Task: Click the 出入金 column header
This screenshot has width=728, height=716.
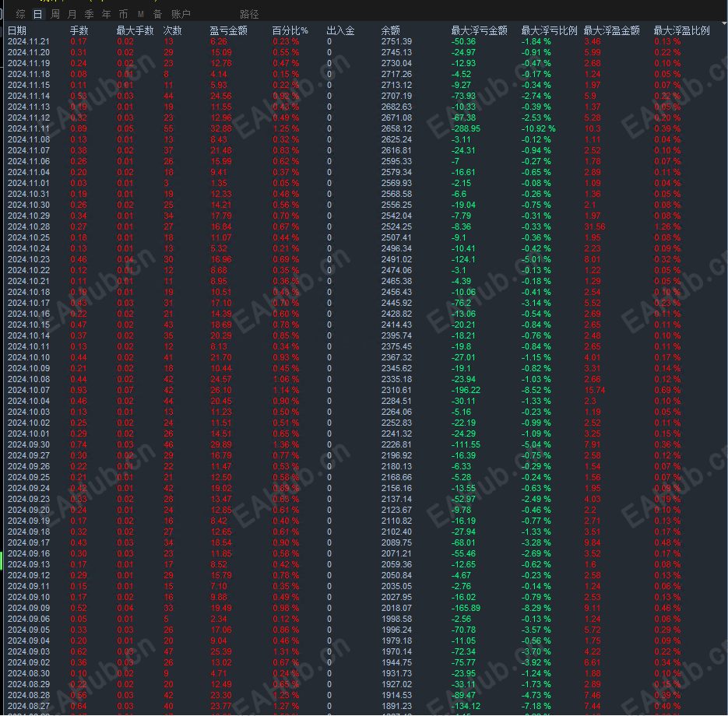Action: 341,31
